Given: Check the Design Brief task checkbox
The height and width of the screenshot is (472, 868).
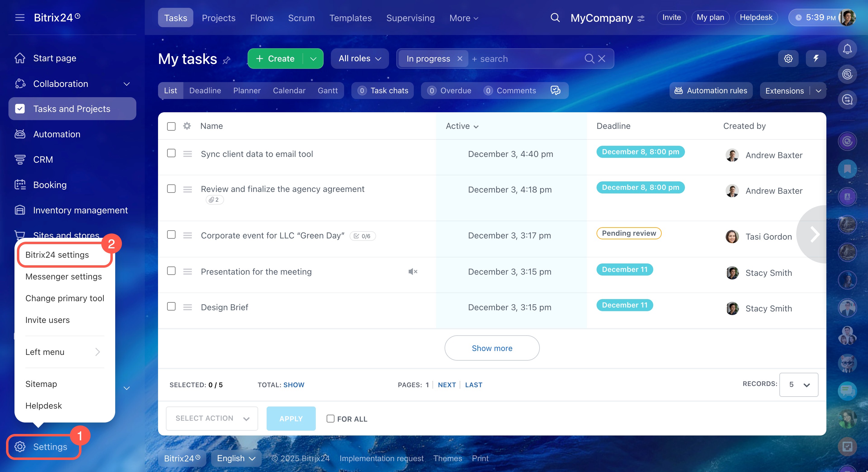Looking at the screenshot, I should pyautogui.click(x=171, y=306).
